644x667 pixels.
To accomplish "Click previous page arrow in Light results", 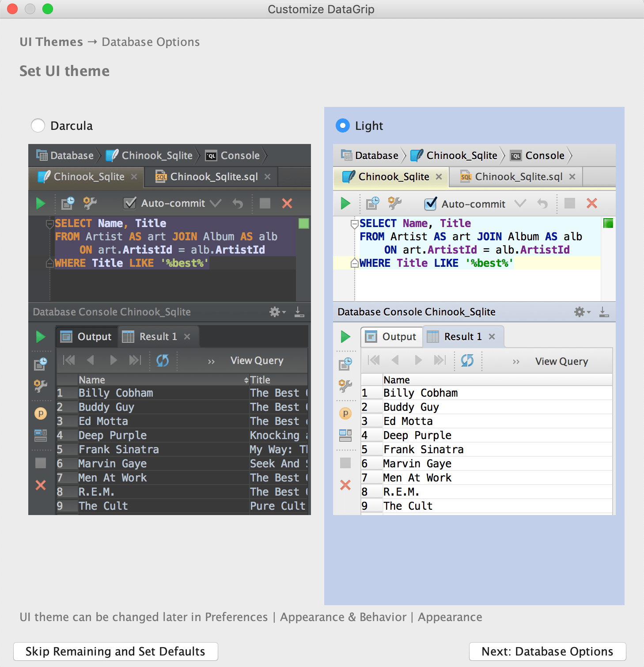I will pos(395,360).
